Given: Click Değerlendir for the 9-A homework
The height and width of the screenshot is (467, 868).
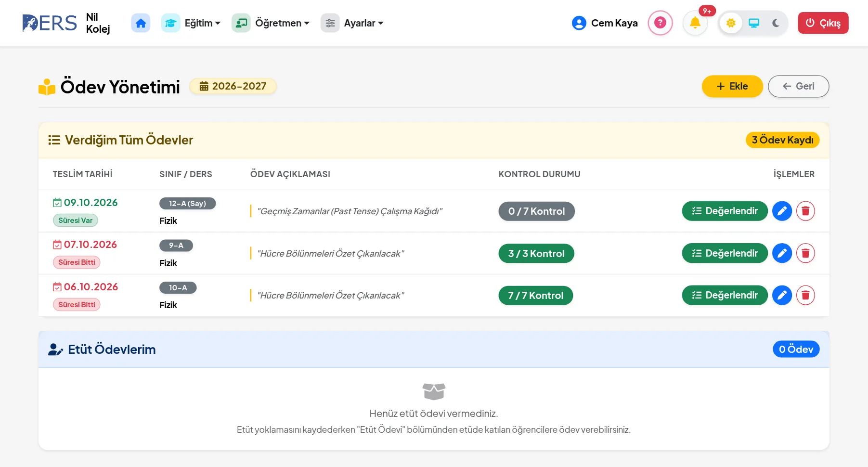Looking at the screenshot, I should click(x=725, y=253).
